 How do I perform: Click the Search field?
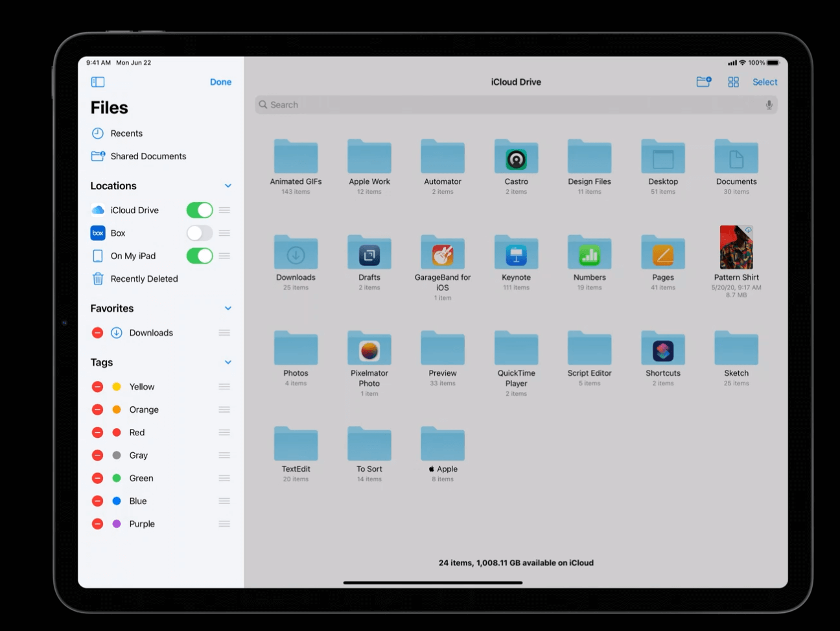tap(516, 105)
